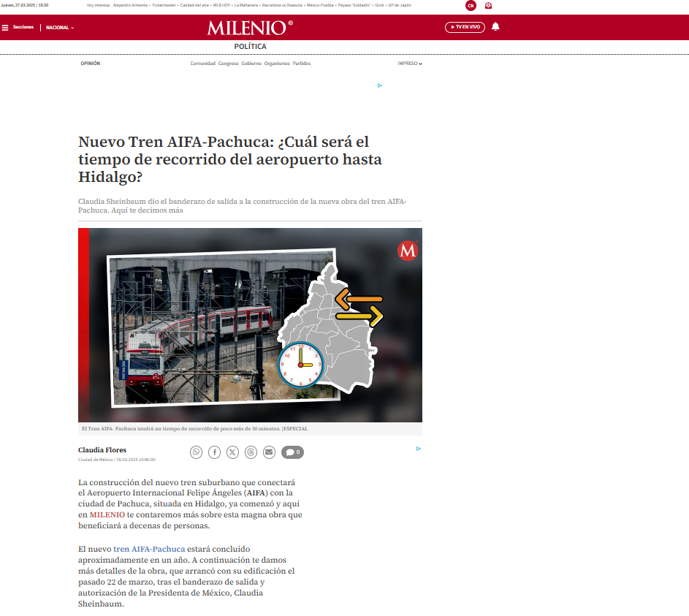Open the comments bubble showing 0
Image resolution: width=689 pixels, height=616 pixels.
pos(293,452)
